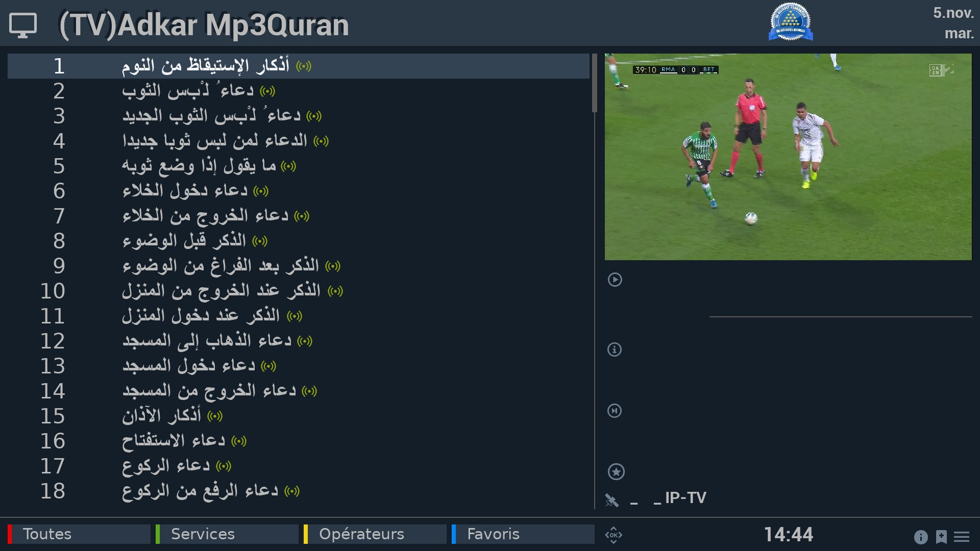
Task: Click the channel list scrollbar thumb
Action: click(595, 83)
